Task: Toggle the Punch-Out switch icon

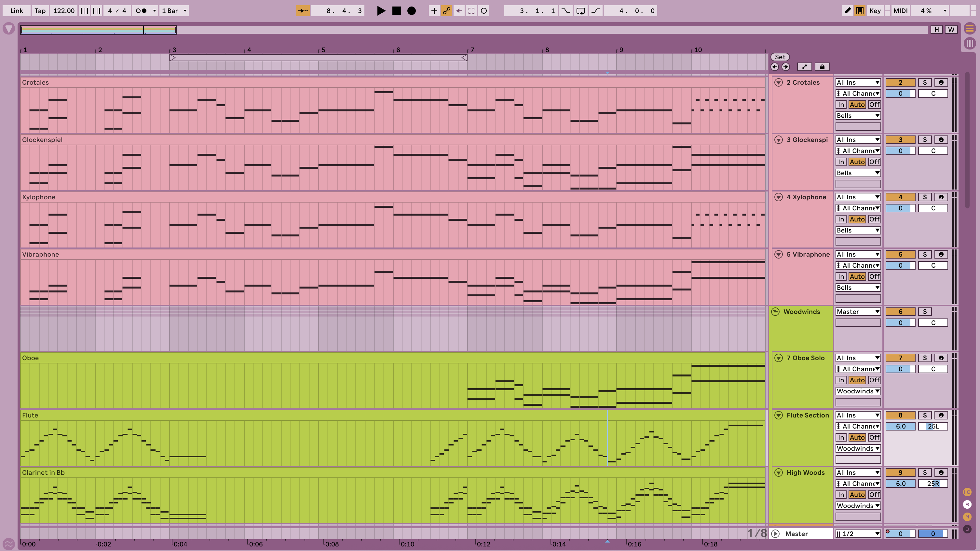Action: tap(596, 11)
